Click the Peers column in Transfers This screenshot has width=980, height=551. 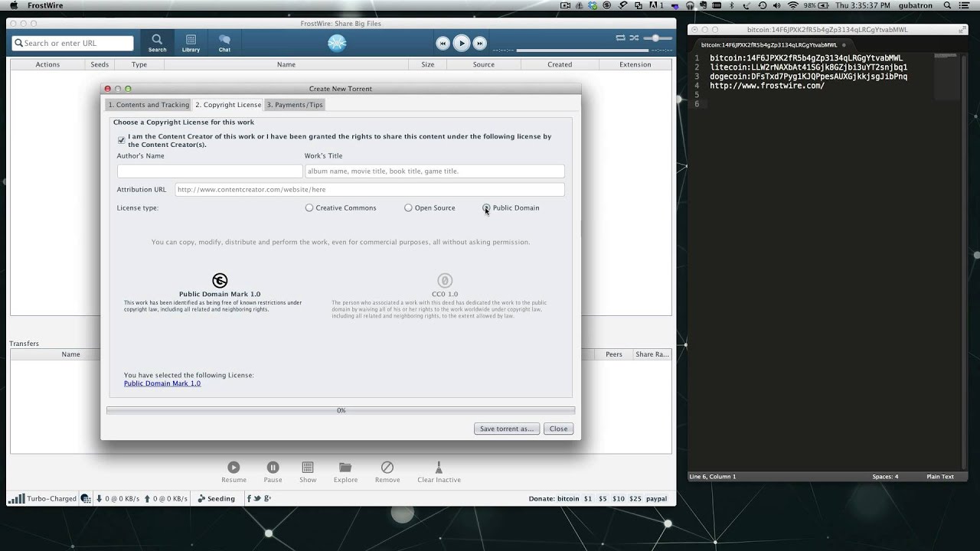click(613, 354)
